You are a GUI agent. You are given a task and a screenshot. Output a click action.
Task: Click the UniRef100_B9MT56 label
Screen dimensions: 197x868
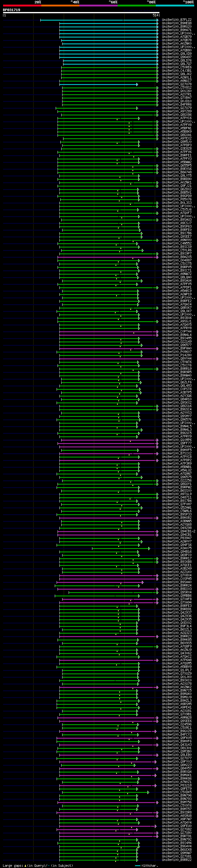tap(176, 802)
